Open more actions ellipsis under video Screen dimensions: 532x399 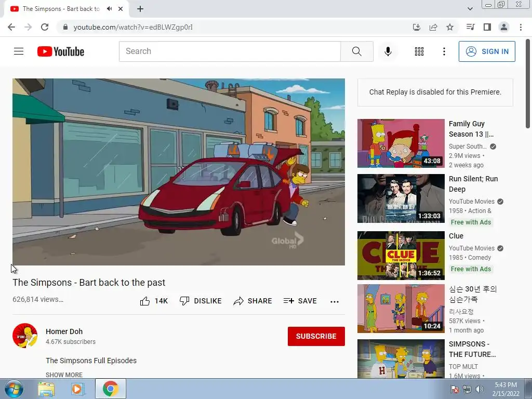(x=334, y=301)
